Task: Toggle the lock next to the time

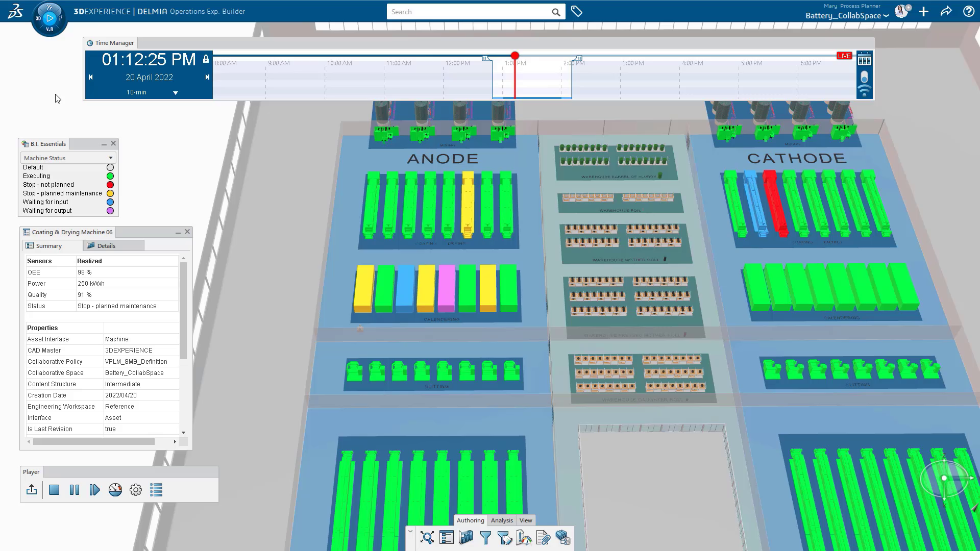Action: 206,59
